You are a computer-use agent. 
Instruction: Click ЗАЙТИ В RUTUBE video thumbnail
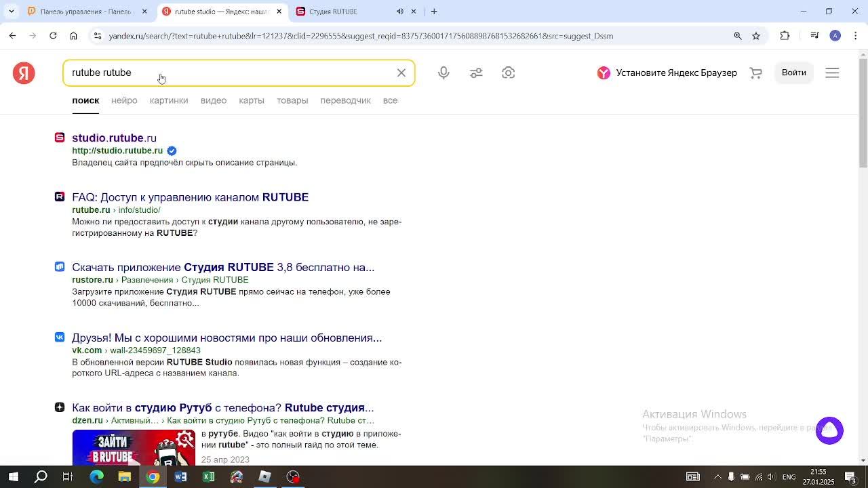coord(134,447)
